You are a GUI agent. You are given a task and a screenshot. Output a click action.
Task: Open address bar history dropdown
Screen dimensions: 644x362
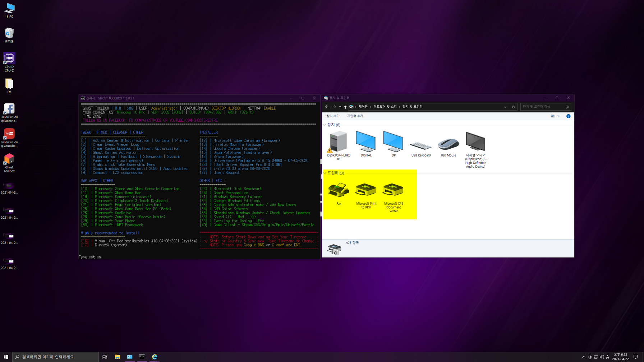(x=505, y=107)
